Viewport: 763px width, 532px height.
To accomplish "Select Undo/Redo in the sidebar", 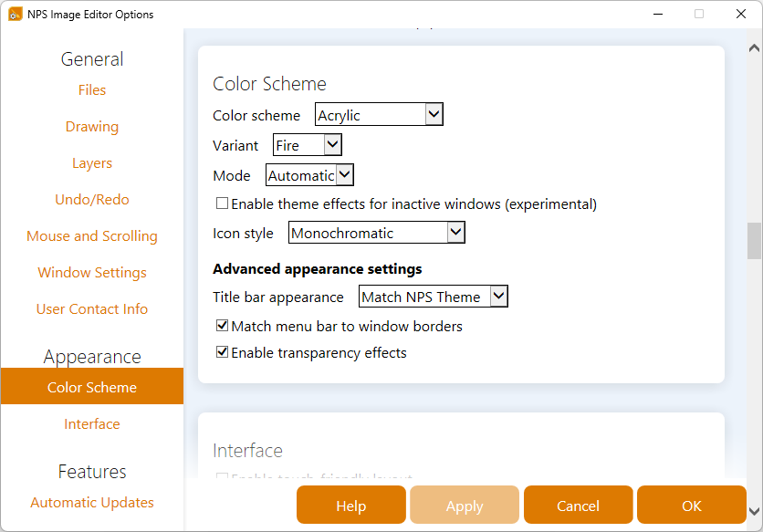I will coord(92,200).
